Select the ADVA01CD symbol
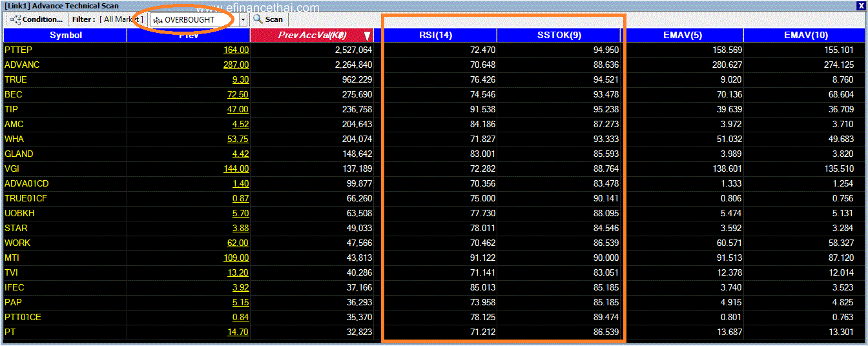This screenshot has width=868, height=346. click(x=26, y=183)
